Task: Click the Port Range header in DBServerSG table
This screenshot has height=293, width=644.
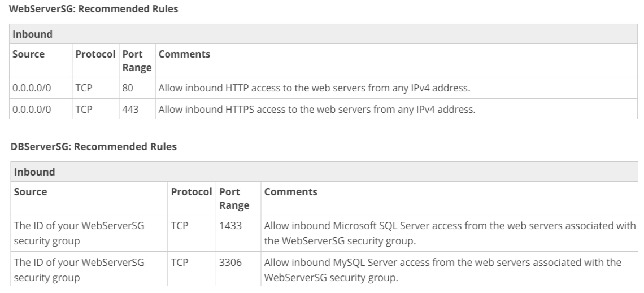Action: click(x=234, y=199)
